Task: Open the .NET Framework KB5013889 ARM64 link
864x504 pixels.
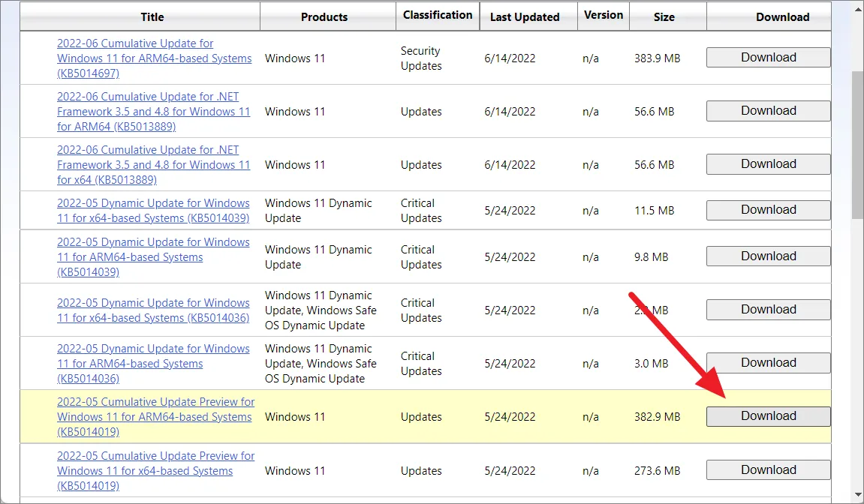Action: 153,112
